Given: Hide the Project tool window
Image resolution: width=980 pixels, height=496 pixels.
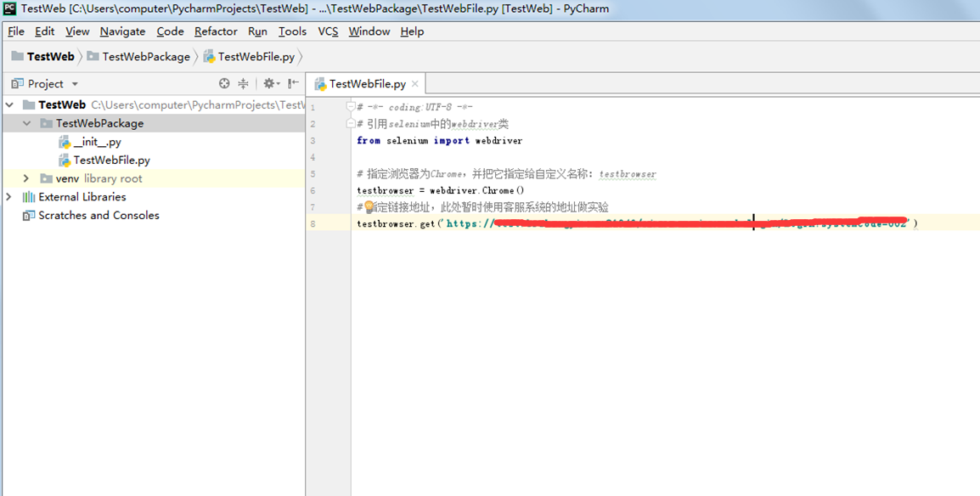Looking at the screenshot, I should 293,84.
